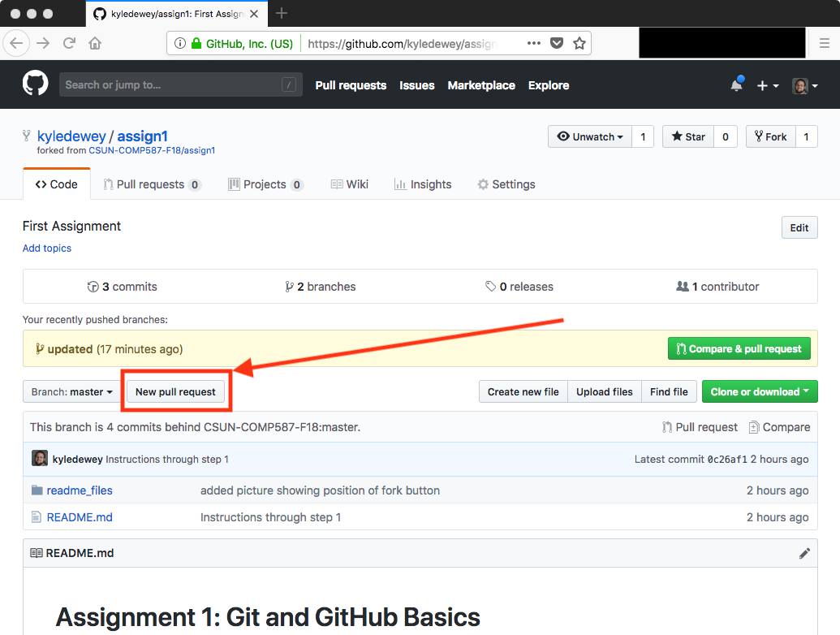
Task: Open commit message added picture showing position
Action: click(x=320, y=490)
